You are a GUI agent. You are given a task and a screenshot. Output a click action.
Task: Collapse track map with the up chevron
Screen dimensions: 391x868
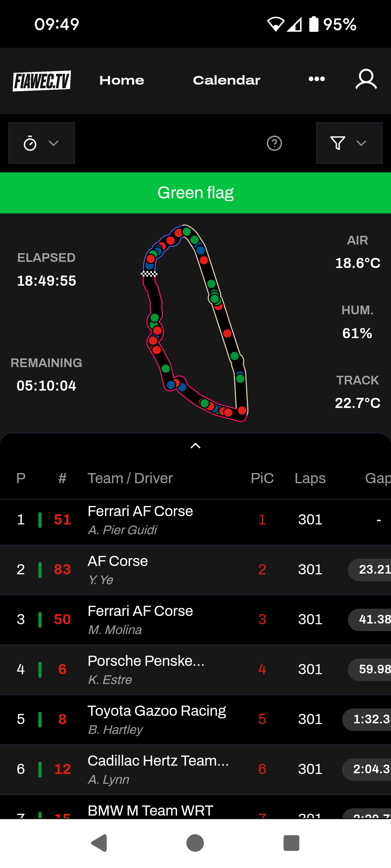pos(195,446)
